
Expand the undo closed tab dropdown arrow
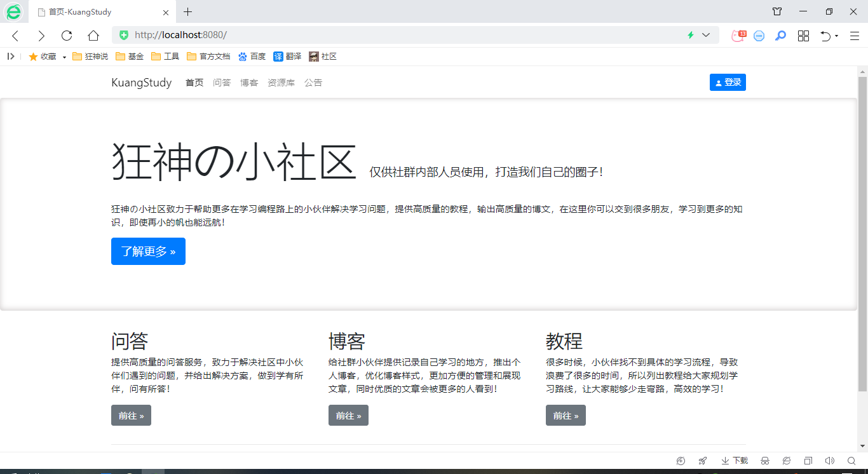tap(836, 36)
